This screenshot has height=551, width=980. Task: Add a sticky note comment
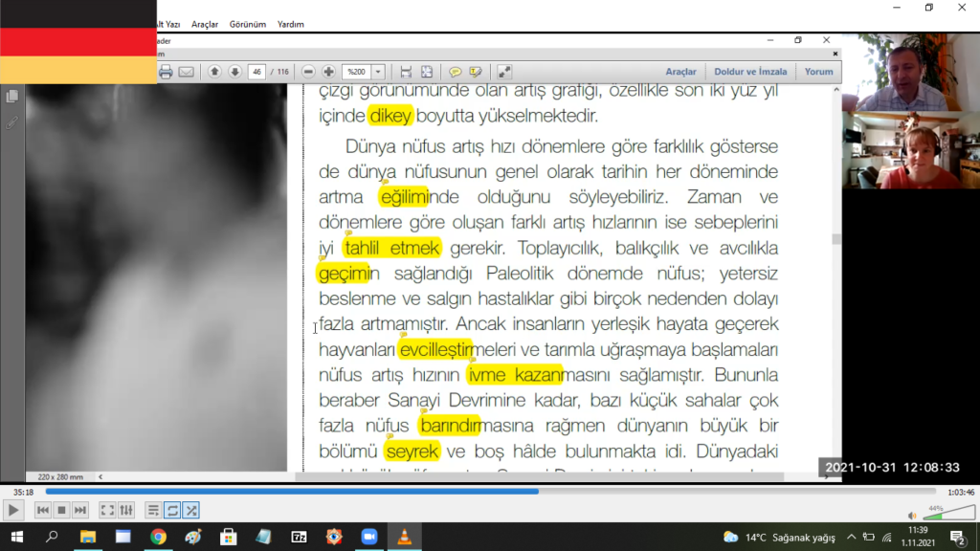pyautogui.click(x=455, y=72)
